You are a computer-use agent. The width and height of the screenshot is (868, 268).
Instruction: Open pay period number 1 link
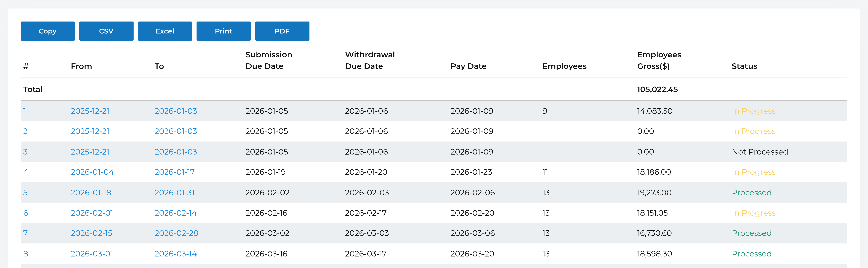(25, 111)
